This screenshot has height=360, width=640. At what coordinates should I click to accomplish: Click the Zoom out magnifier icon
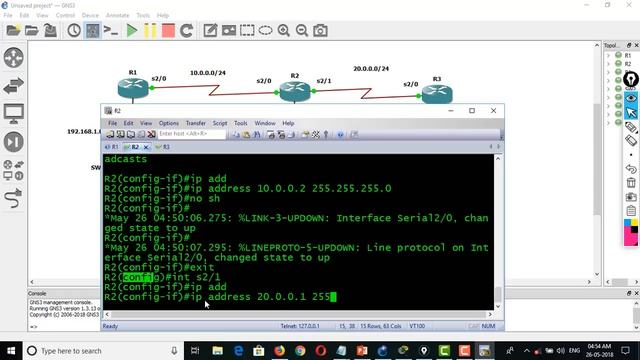pos(302,31)
